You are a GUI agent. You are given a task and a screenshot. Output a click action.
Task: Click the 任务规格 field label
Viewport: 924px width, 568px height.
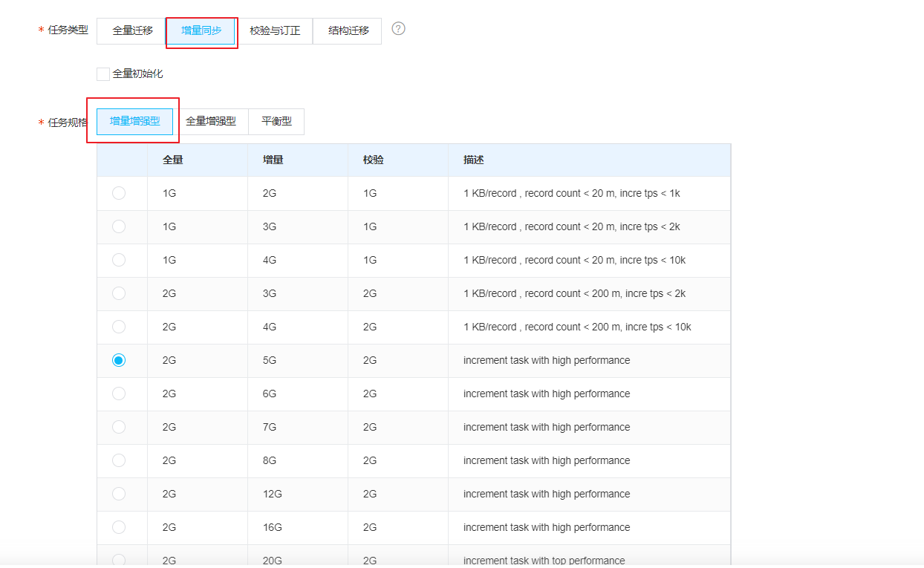point(68,123)
